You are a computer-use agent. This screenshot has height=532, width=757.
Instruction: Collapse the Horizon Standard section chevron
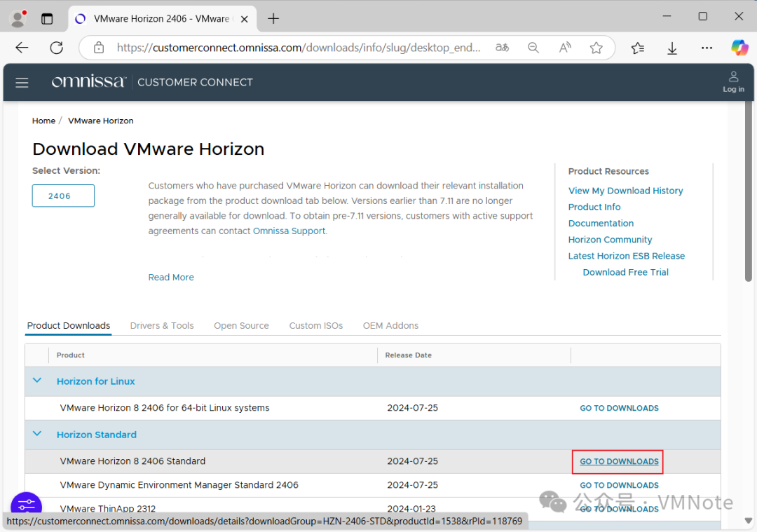36,433
